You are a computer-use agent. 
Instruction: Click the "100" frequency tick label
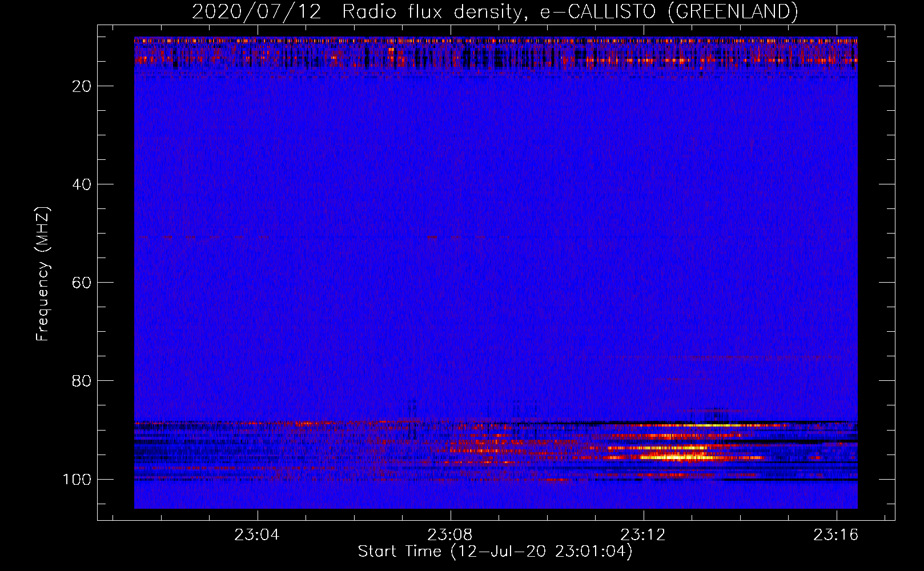[x=77, y=479]
